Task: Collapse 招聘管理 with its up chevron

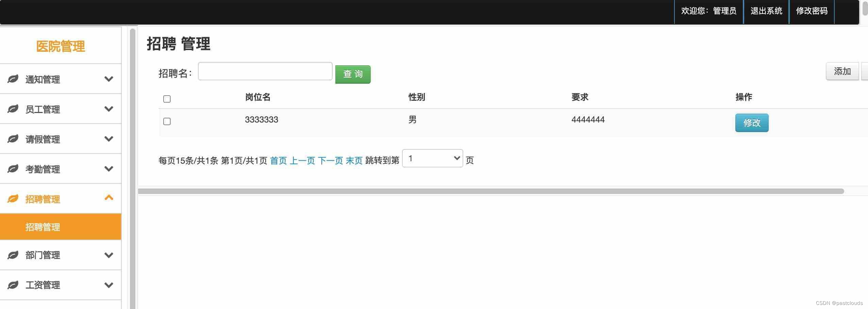Action: click(109, 198)
